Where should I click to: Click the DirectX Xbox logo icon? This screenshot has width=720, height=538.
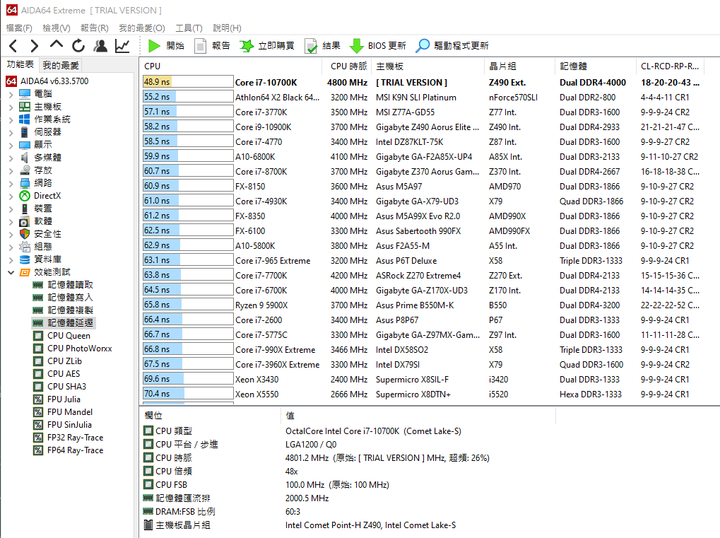click(x=25, y=196)
